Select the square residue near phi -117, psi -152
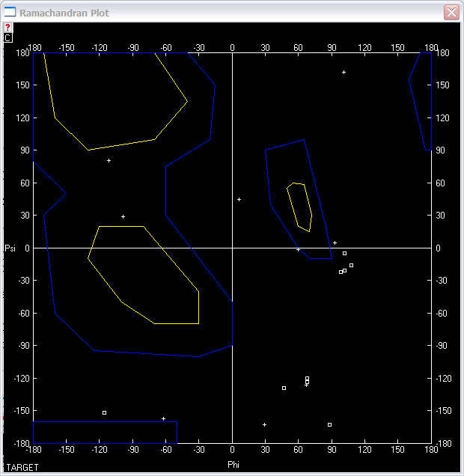Viewport: 464px width, 476px height. (x=104, y=412)
